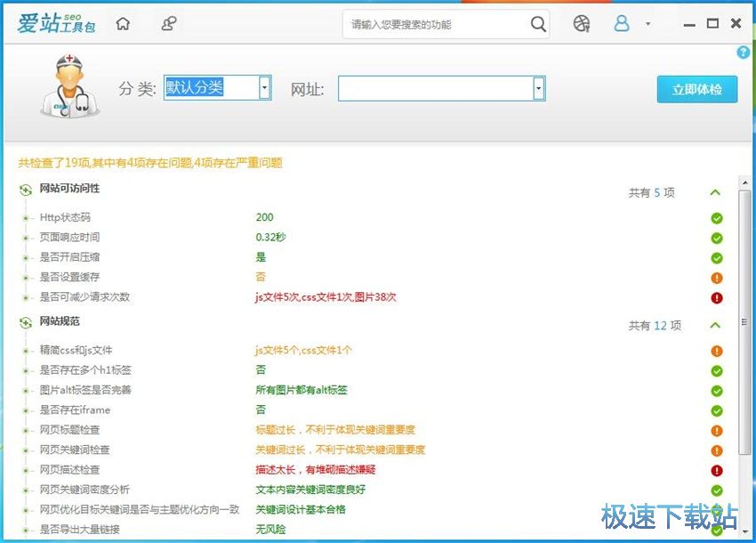Click red error icon for 是否可减少请求次数
The height and width of the screenshot is (543, 756).
pyautogui.click(x=717, y=298)
